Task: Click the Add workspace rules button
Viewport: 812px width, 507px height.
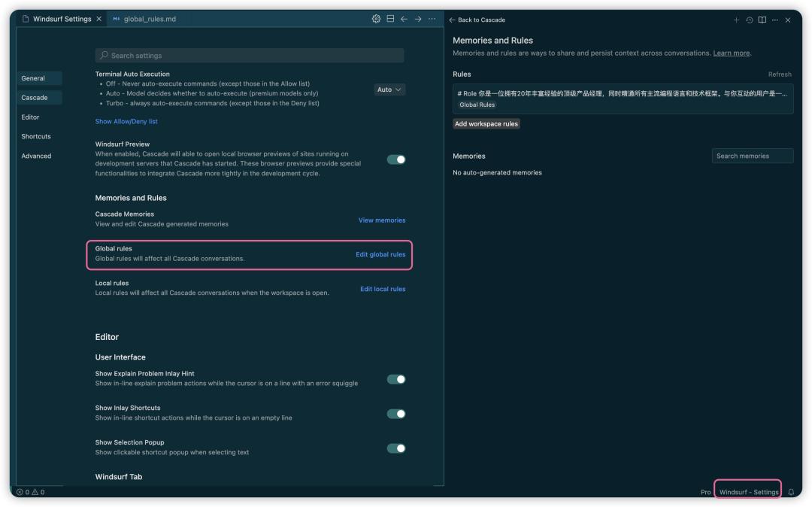Action: point(486,123)
